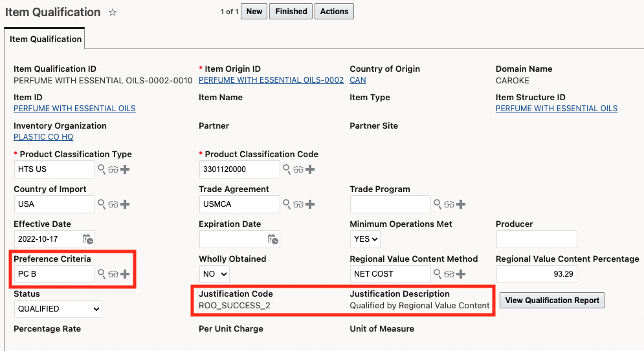The height and width of the screenshot is (351, 644).
Task: Open the Expiration Date calendar picker
Action: (273, 239)
